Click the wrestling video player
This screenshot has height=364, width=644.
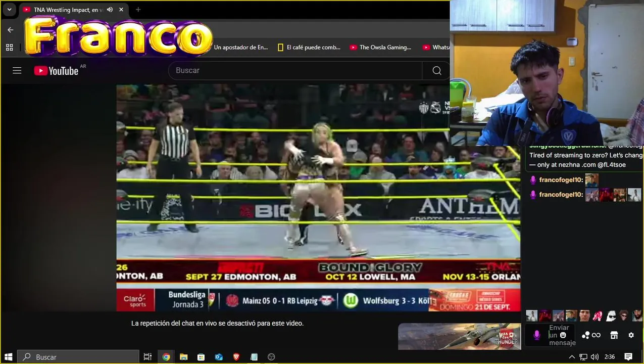pos(318,198)
